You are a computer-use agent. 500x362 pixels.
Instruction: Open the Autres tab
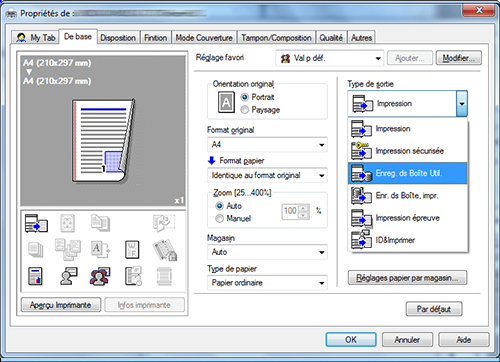pyautogui.click(x=361, y=38)
